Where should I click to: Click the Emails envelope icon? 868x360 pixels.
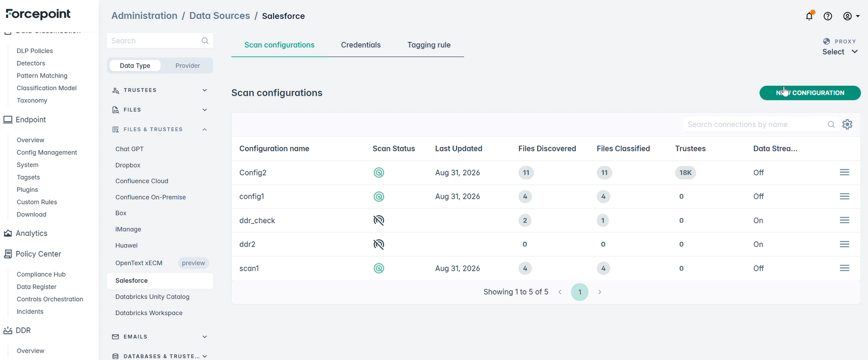click(x=115, y=337)
